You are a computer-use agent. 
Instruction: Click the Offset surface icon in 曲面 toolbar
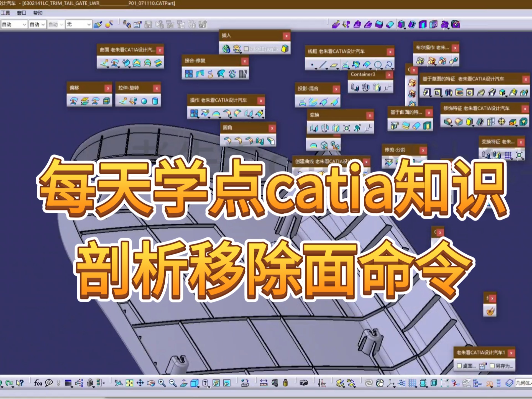[x=115, y=63]
